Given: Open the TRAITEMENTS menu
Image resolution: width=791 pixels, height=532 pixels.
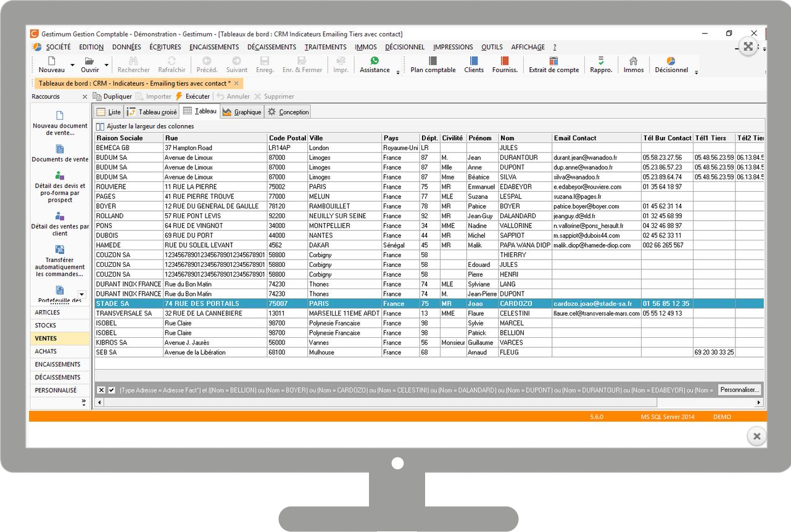Looking at the screenshot, I should click(x=325, y=47).
